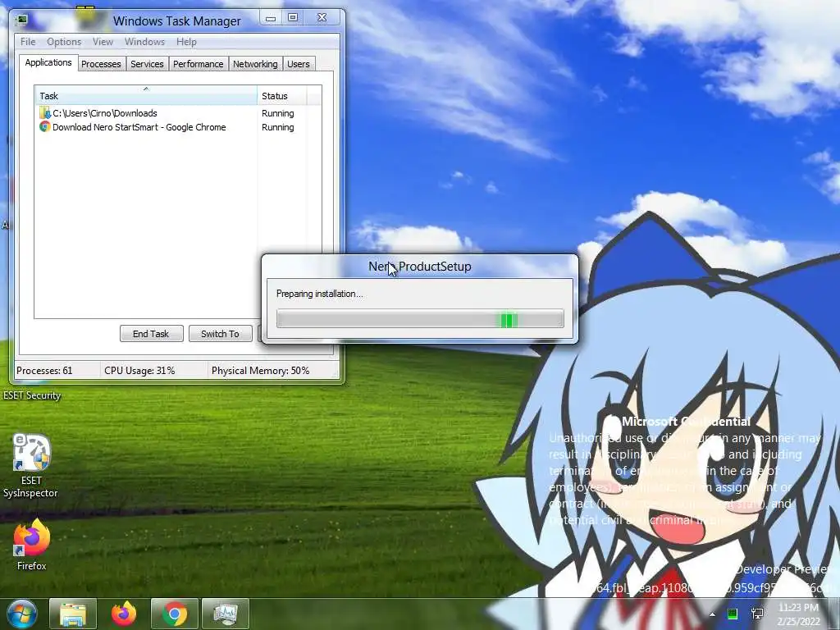The width and height of the screenshot is (840, 630).
Task: Switch to the Networking tab
Action: click(x=255, y=64)
